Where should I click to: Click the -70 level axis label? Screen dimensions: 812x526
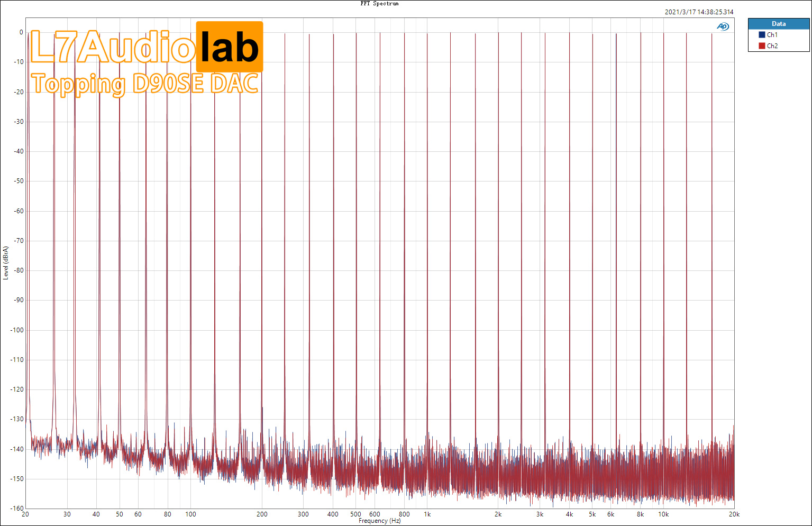pos(19,240)
